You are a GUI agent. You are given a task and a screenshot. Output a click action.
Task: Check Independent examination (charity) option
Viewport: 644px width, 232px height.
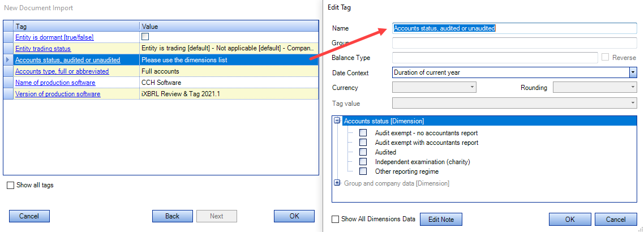click(363, 162)
